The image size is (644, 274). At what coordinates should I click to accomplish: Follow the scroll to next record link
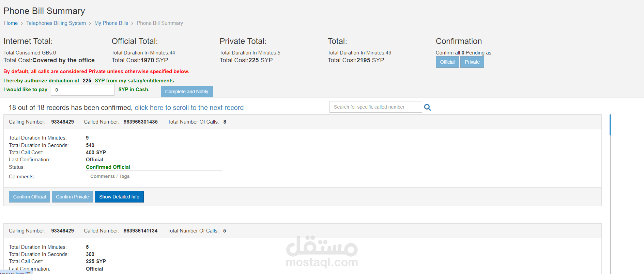tap(189, 108)
